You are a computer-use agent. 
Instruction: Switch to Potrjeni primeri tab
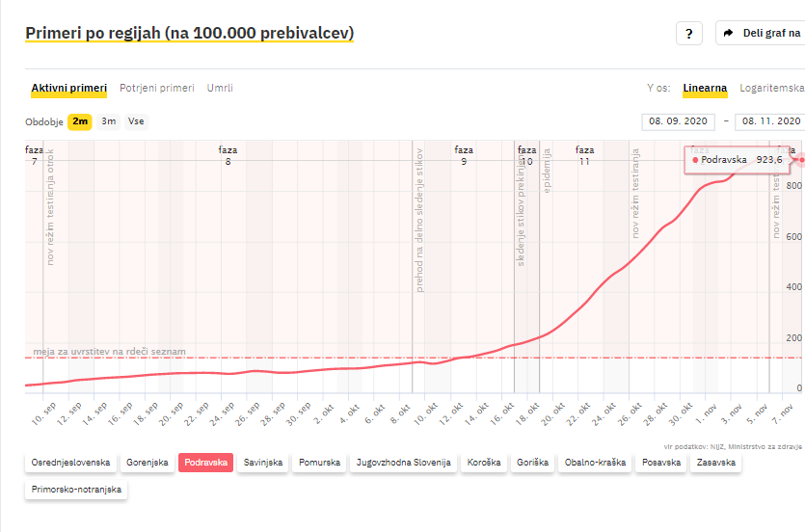coord(157,89)
